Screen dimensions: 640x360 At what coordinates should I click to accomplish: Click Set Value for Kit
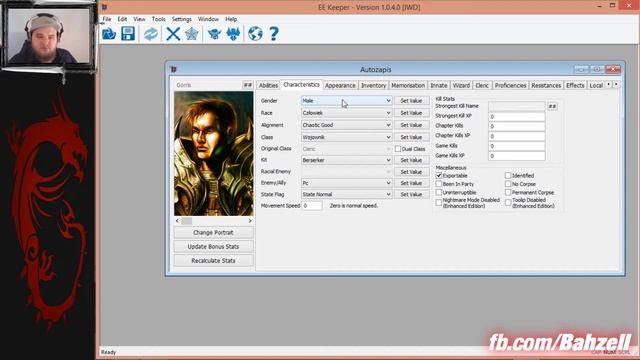pyautogui.click(x=411, y=160)
